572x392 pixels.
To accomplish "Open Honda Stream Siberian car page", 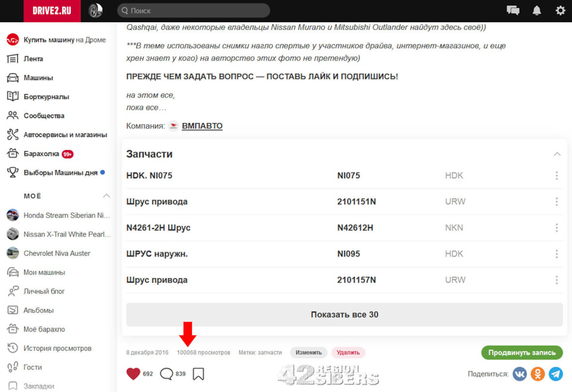I will click(67, 215).
